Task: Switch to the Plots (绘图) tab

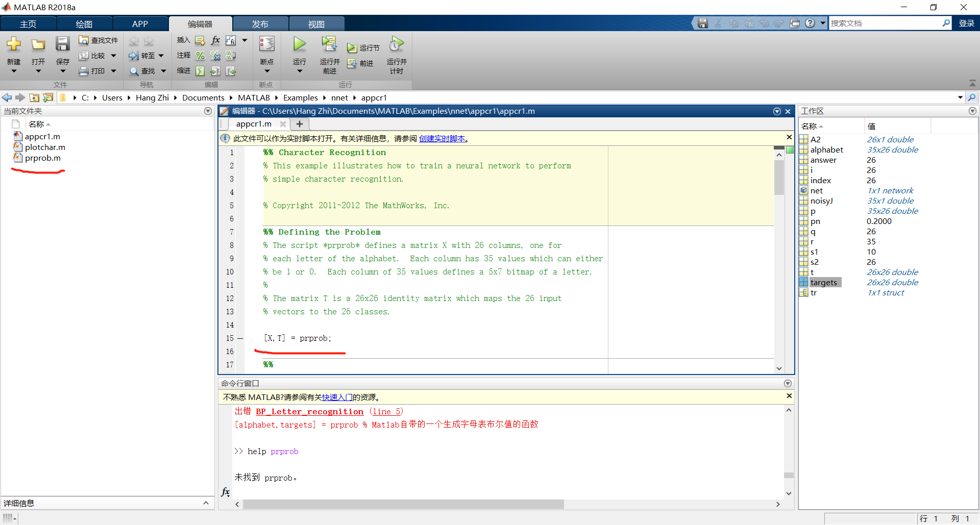Action: click(x=84, y=24)
